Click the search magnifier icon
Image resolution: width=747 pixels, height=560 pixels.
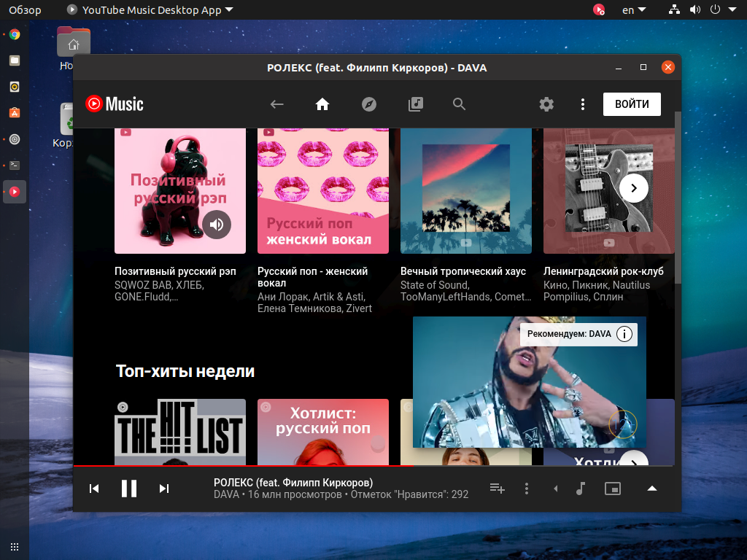pyautogui.click(x=459, y=104)
